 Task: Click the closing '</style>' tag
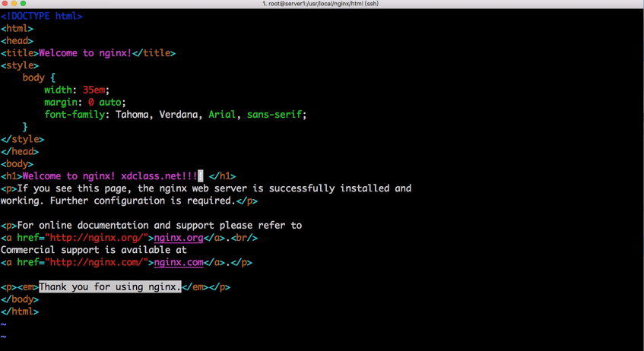point(22,139)
